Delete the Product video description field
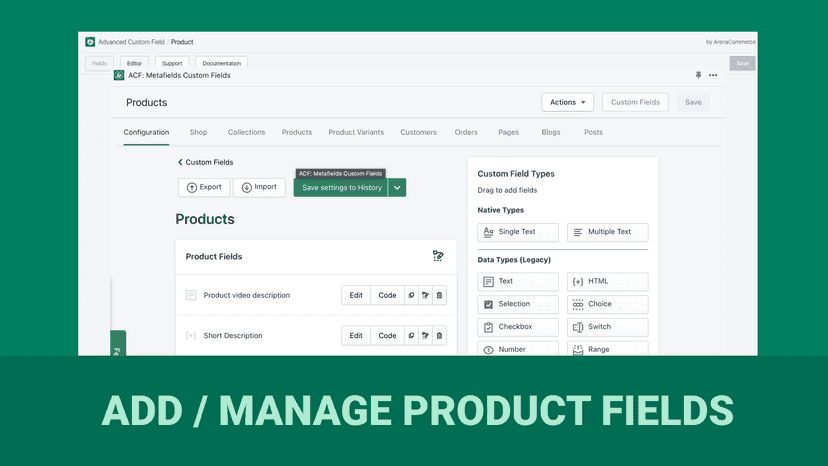Image resolution: width=828 pixels, height=466 pixels. tap(439, 295)
